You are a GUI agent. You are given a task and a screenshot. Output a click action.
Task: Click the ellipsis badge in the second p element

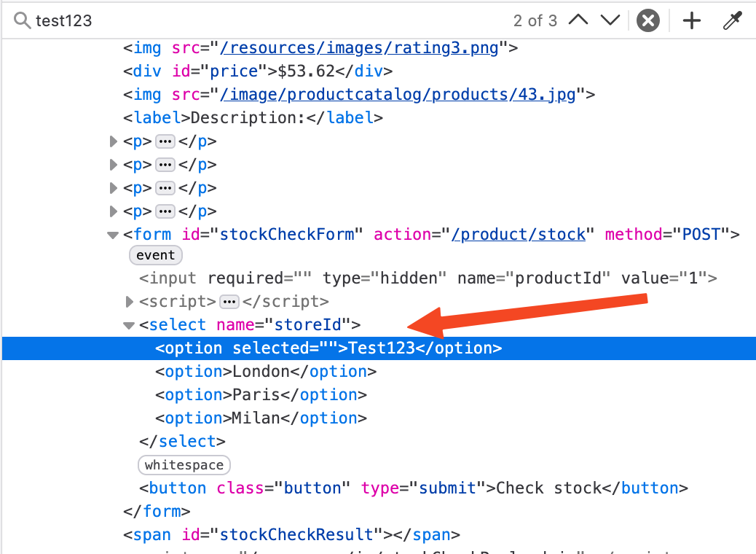pyautogui.click(x=165, y=165)
